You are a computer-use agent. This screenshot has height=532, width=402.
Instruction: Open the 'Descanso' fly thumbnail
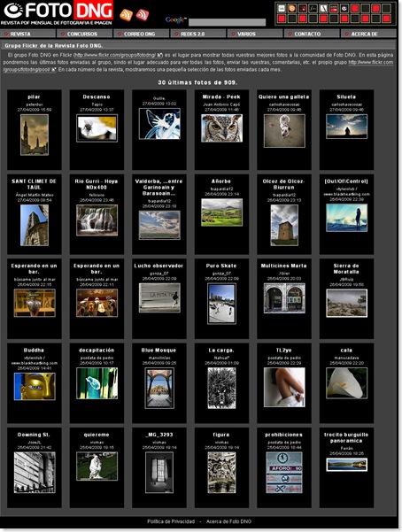[97, 128]
